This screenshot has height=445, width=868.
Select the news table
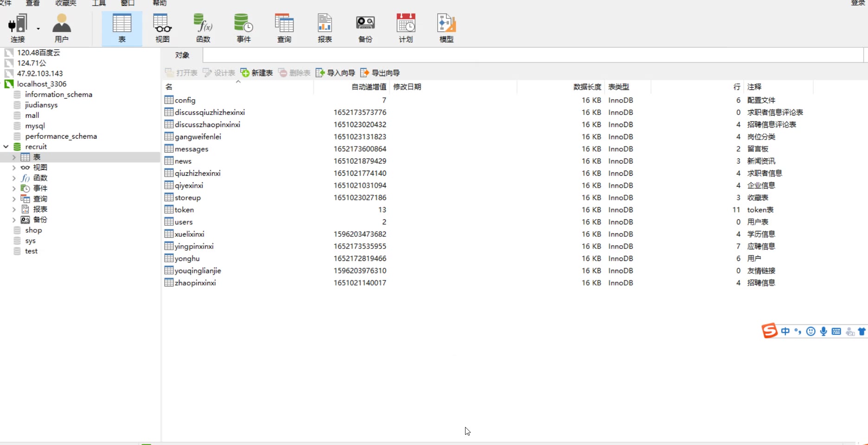pyautogui.click(x=183, y=161)
